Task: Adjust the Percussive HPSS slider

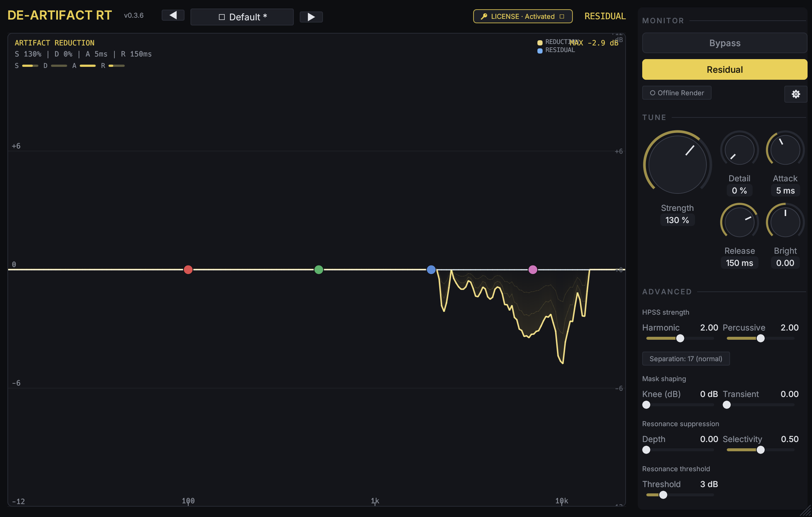Action: coord(760,338)
